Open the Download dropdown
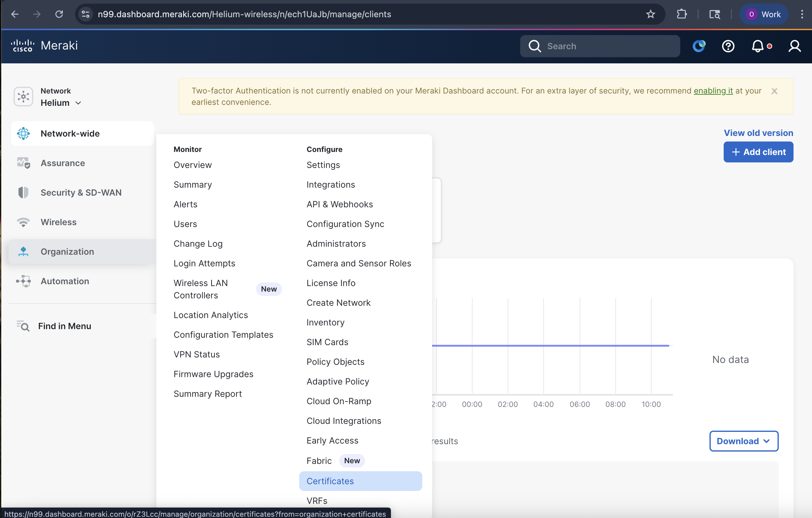 pos(744,441)
